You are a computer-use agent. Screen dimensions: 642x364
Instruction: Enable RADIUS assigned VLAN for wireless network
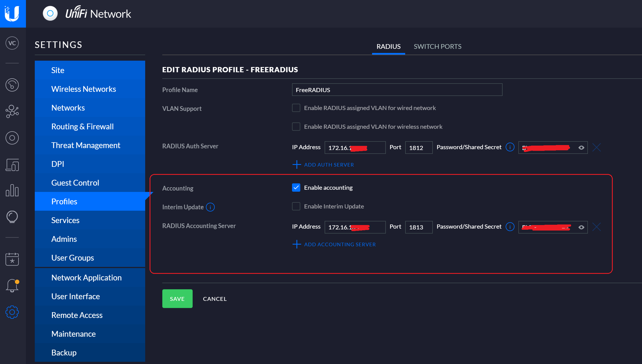(x=296, y=127)
